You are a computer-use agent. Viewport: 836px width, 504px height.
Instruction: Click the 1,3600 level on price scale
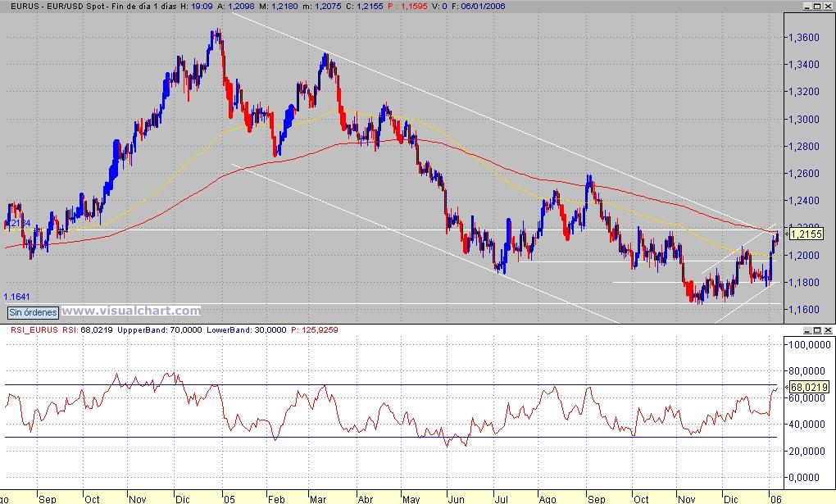804,38
